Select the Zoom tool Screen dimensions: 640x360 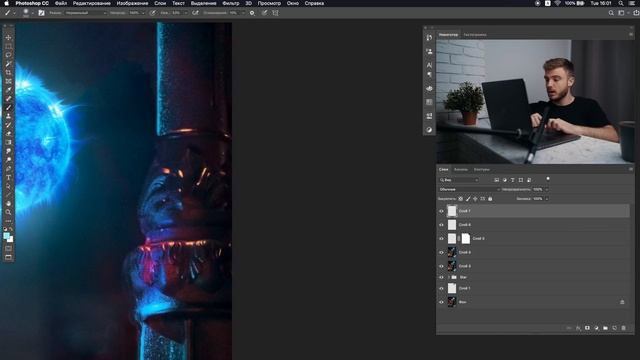point(8,212)
